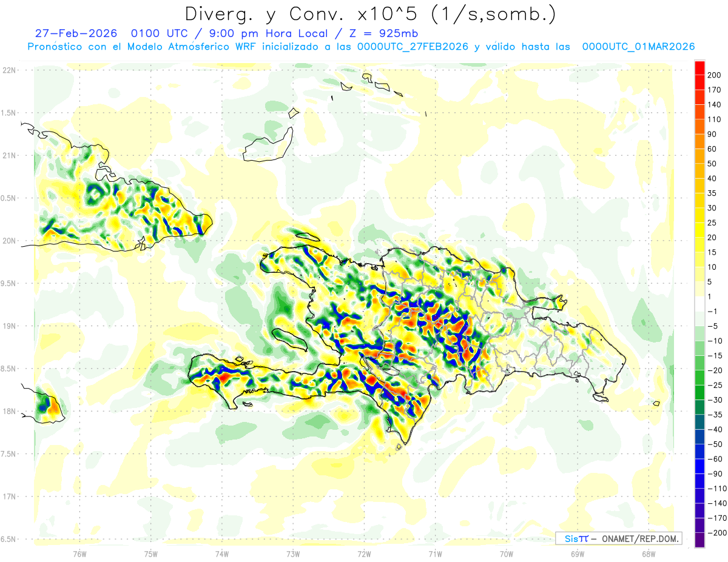The image size is (728, 562).
Task: Click latitude axis label "1.5N"
Action: pos(8,113)
